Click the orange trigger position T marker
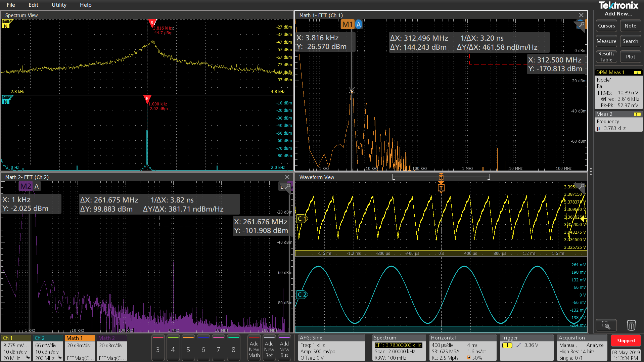 [441, 188]
